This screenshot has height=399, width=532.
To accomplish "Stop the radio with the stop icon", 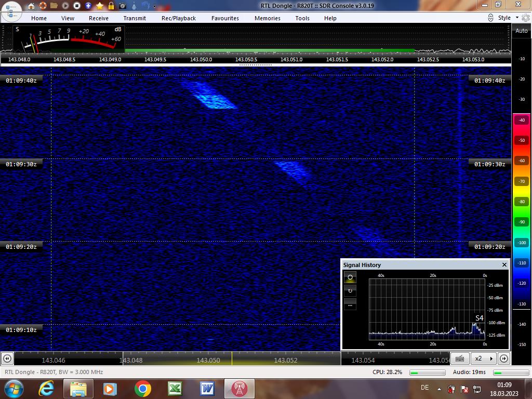I will (77, 6).
